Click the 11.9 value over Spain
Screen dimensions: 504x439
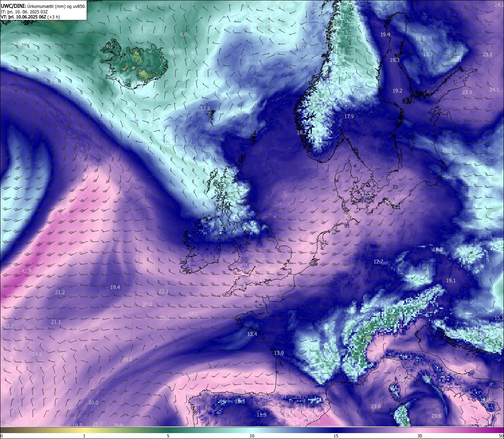[x=261, y=415]
